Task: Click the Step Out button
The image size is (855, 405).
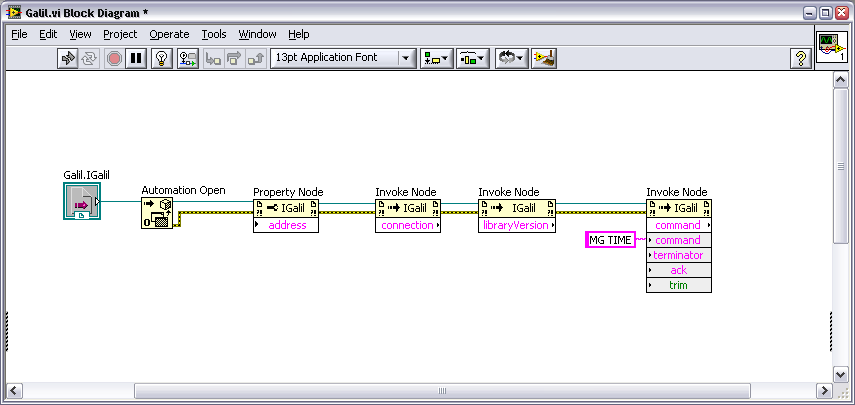Action: pyautogui.click(x=256, y=58)
